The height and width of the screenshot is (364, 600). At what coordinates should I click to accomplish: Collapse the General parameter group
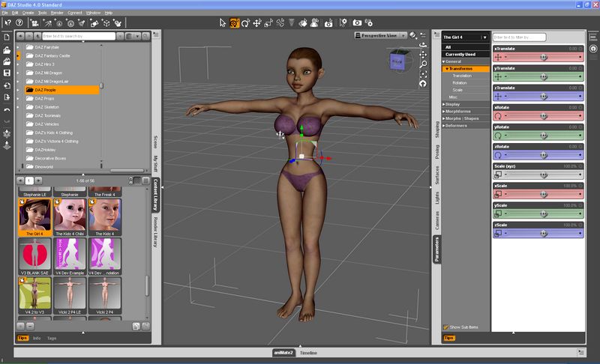click(x=443, y=61)
